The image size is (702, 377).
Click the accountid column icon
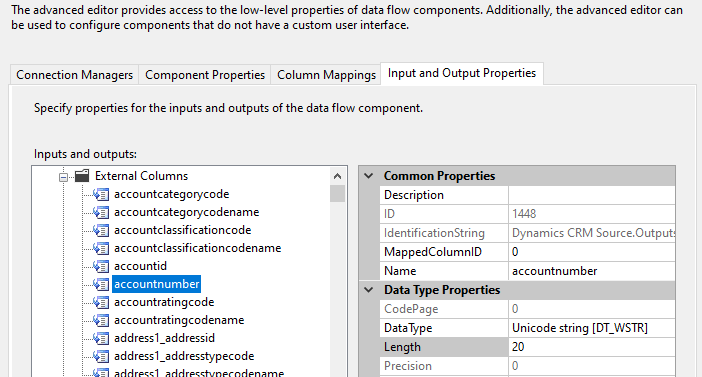(x=101, y=266)
